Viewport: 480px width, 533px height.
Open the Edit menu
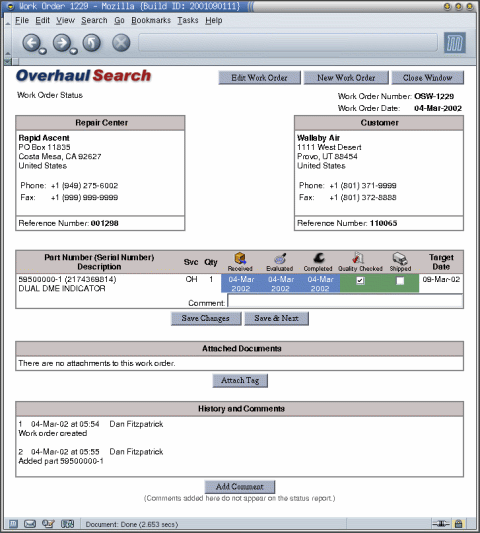pos(42,20)
